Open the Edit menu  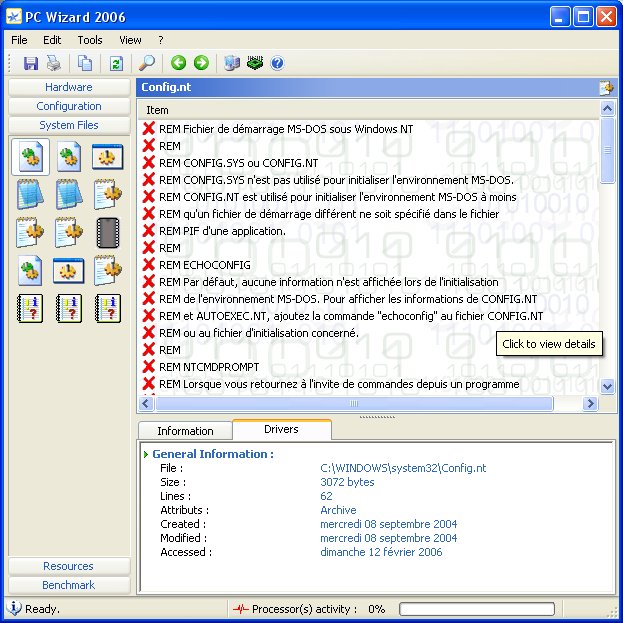coord(52,40)
